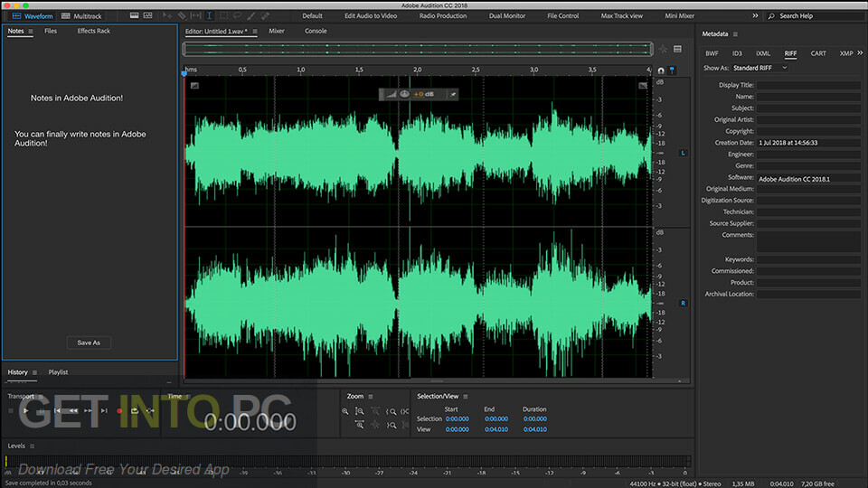
Task: Open the Zoom panel menu
Action: coord(371,397)
